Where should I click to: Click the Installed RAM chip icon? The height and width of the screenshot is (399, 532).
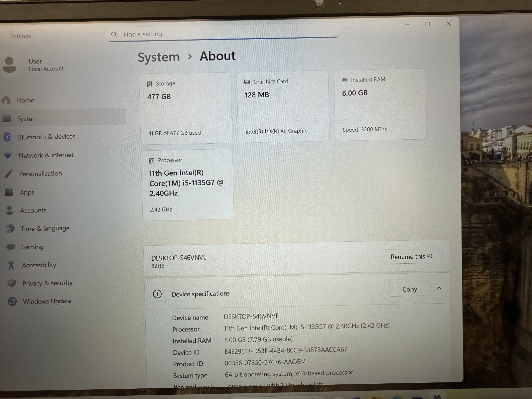pos(345,80)
